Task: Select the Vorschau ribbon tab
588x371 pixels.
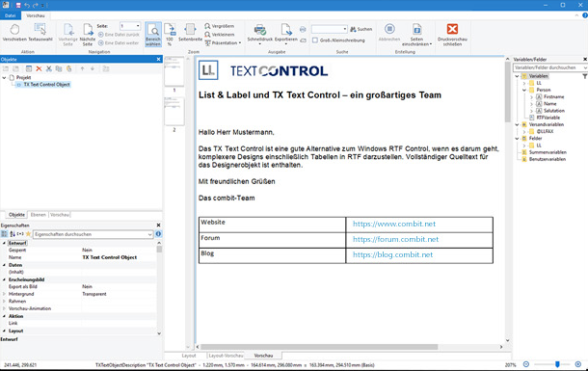Action: pyautogui.click(x=36, y=15)
